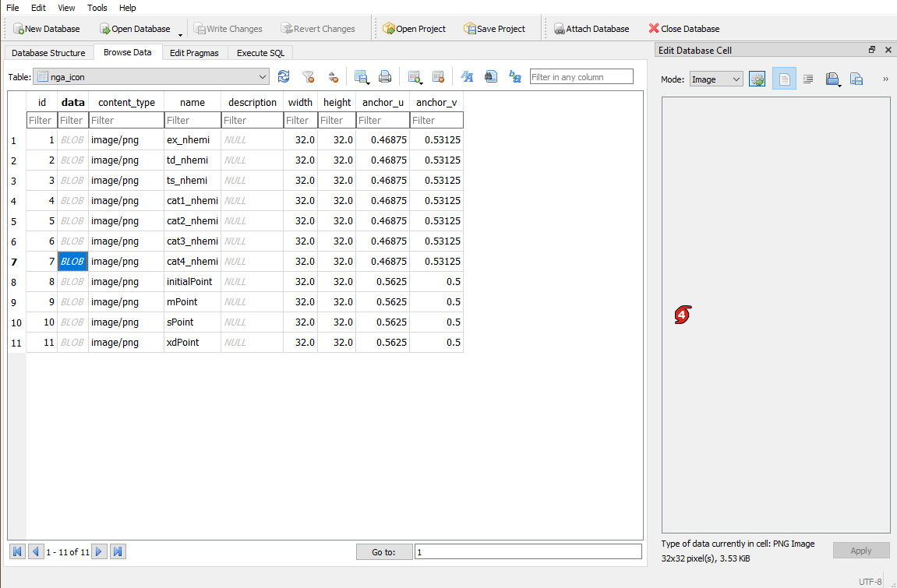Print the table records
Screen dimensions: 897x588
coord(385,76)
